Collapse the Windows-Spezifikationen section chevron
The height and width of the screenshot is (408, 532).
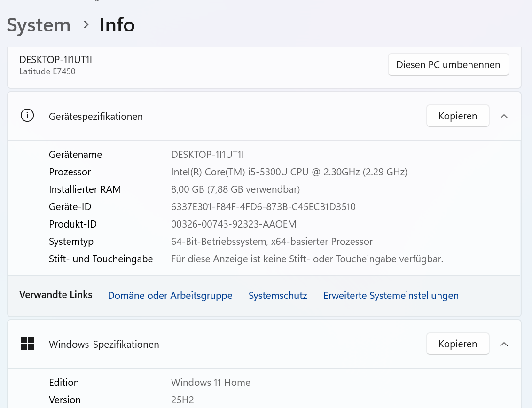(x=504, y=344)
